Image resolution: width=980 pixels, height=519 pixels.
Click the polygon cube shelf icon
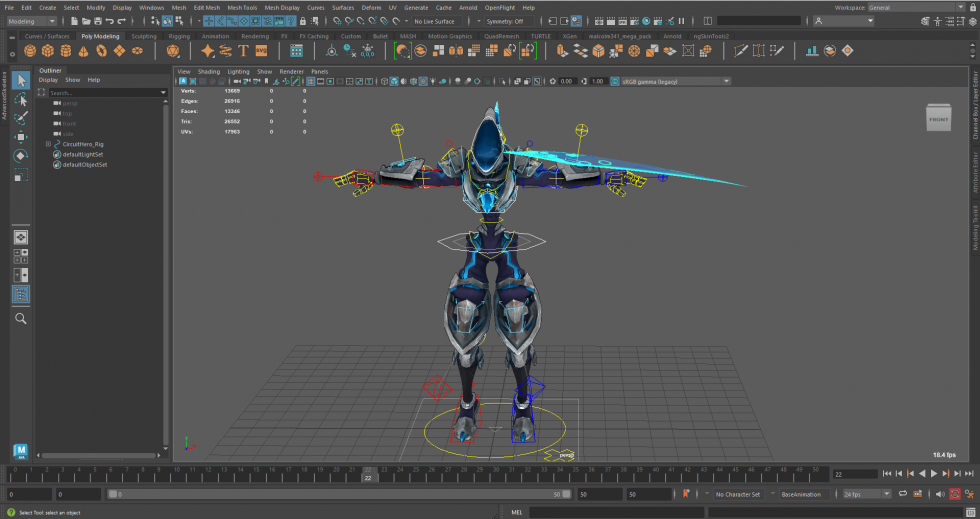pos(47,51)
